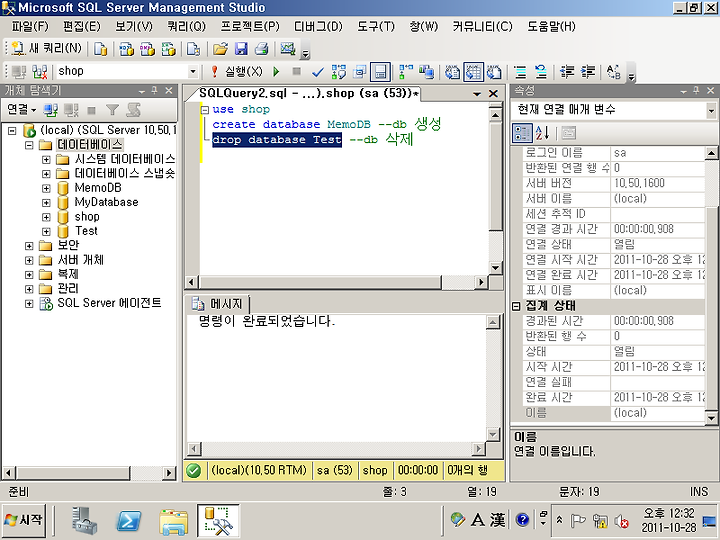Expand the MemoDB database node
The height and width of the screenshot is (540, 720).
tap(46, 188)
